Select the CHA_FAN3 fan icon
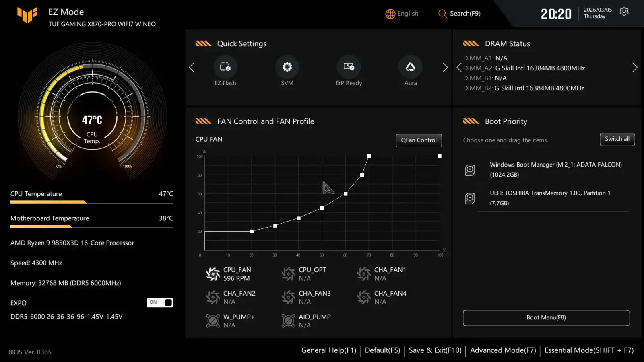 tap(288, 297)
